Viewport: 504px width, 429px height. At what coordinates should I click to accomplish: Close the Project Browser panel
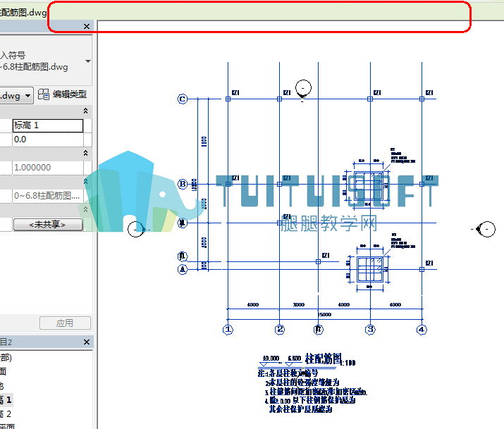coord(87,342)
